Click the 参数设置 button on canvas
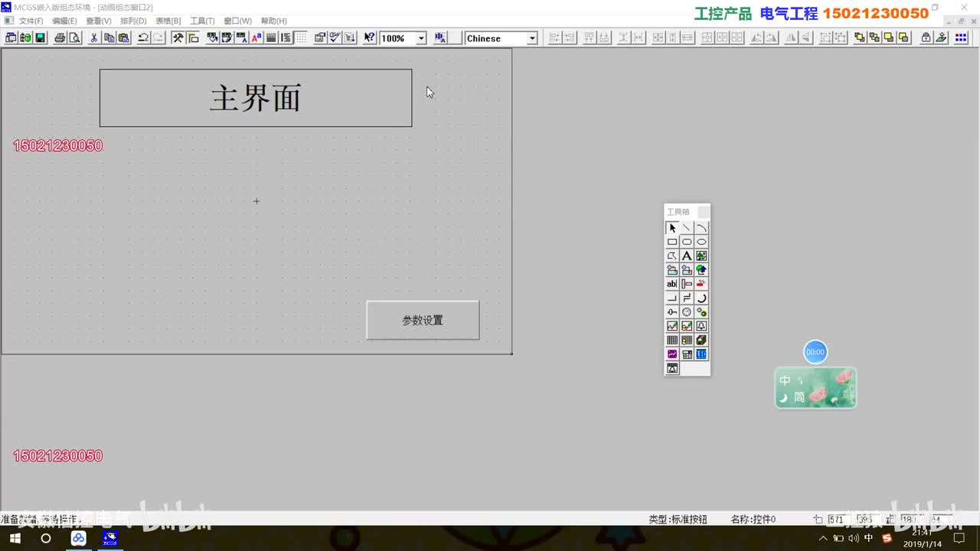Viewport: 980px width, 551px height. (x=423, y=320)
